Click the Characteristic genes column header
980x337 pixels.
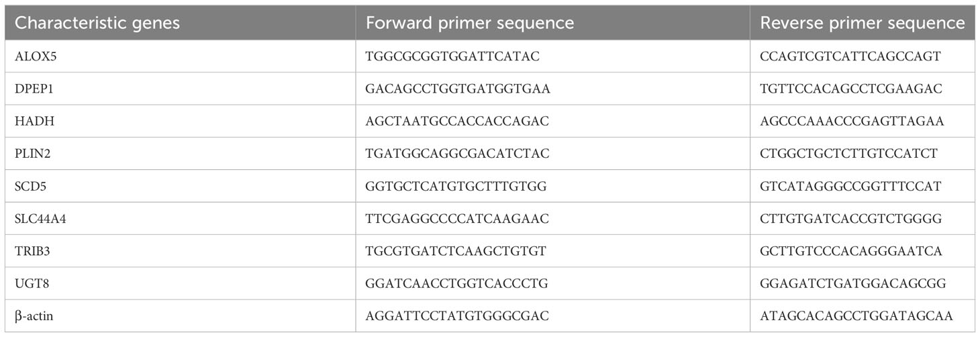click(97, 23)
